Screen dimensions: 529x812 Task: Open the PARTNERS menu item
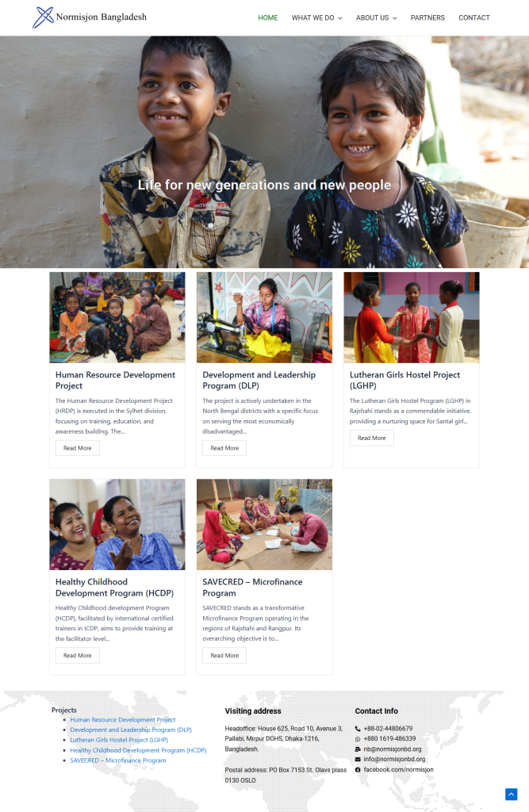coord(427,17)
